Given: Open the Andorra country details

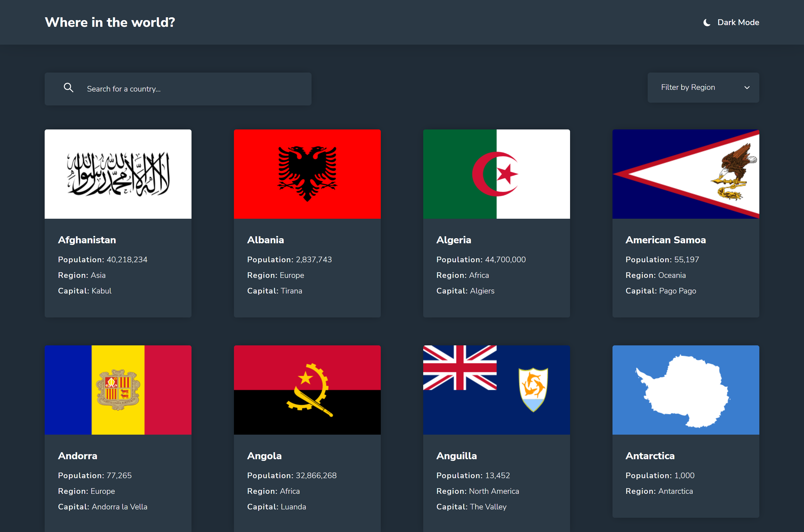Looking at the screenshot, I should click(118, 438).
